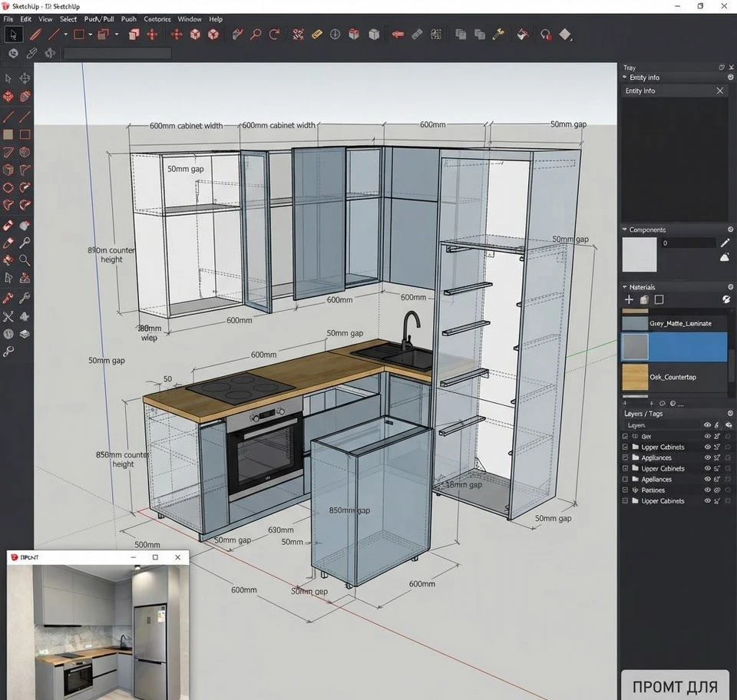Viewport: 737px width, 700px height.
Task: Pick the magnifying glass Zoom tool in left toolbar
Action: [25, 259]
